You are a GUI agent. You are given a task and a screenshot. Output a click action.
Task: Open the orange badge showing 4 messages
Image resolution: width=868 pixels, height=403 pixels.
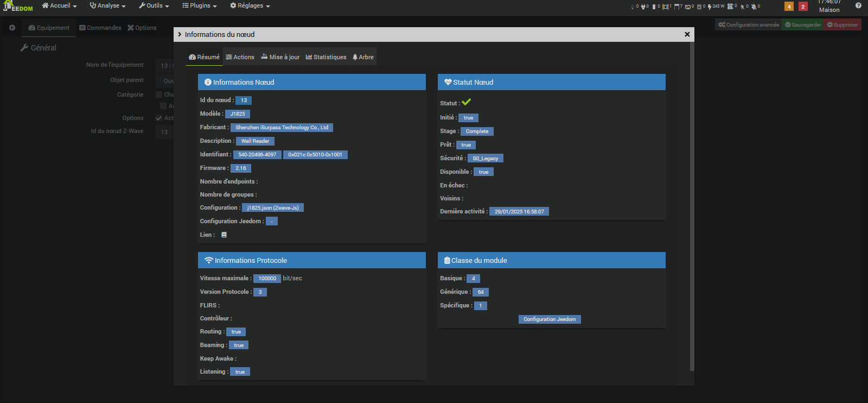tap(789, 7)
